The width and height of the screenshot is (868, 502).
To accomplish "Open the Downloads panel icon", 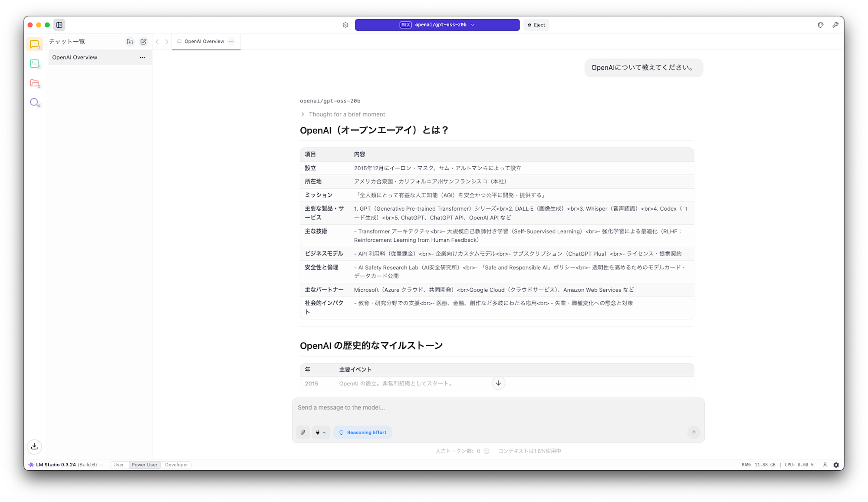I will (x=34, y=446).
